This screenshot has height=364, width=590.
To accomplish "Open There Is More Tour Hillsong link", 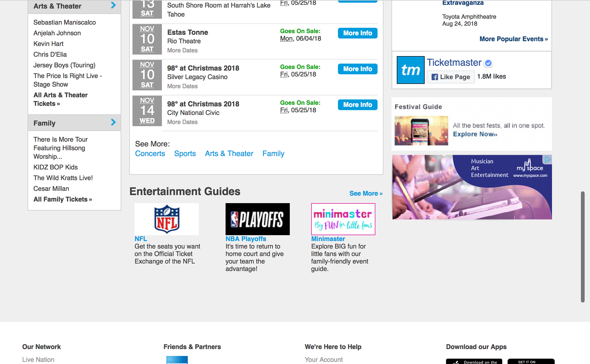I will (x=61, y=148).
